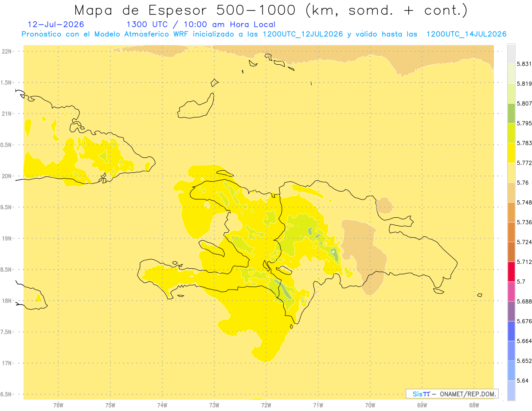
Task: Select the 75W longitude label
Action: [110, 405]
